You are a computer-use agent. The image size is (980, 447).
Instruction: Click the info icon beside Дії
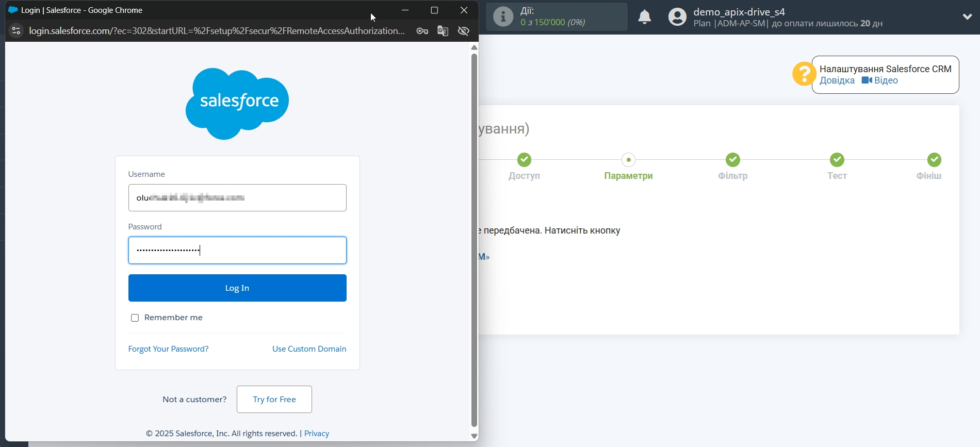pos(503,16)
